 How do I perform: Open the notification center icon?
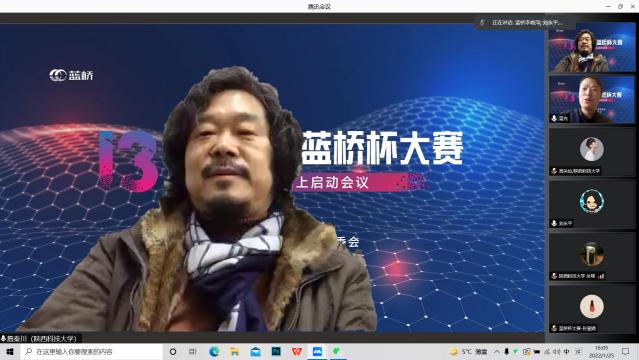point(626,351)
